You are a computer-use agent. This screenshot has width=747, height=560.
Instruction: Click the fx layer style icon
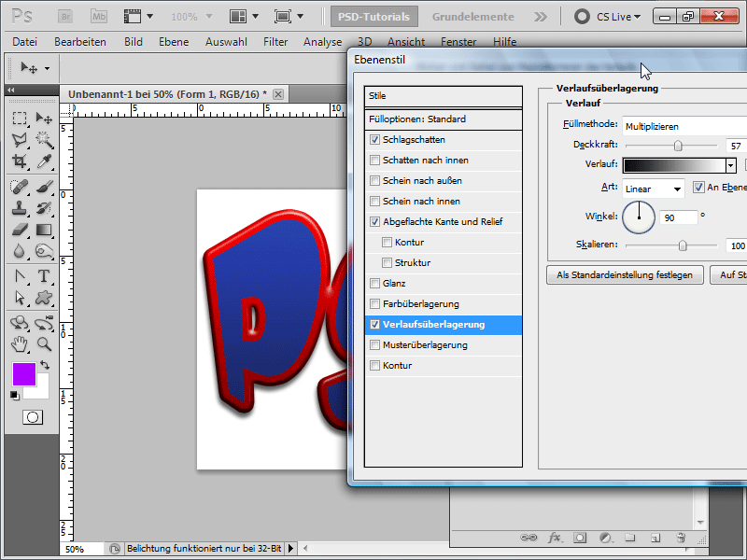[554, 538]
